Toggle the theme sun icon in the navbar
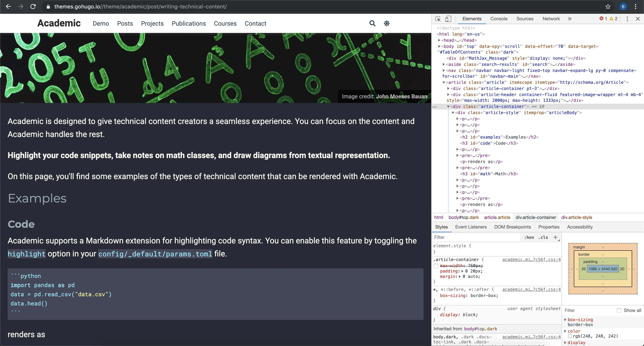 (x=387, y=24)
